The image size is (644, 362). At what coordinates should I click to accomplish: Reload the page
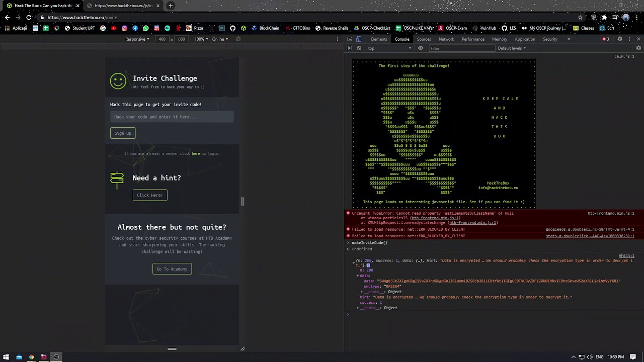[29, 17]
